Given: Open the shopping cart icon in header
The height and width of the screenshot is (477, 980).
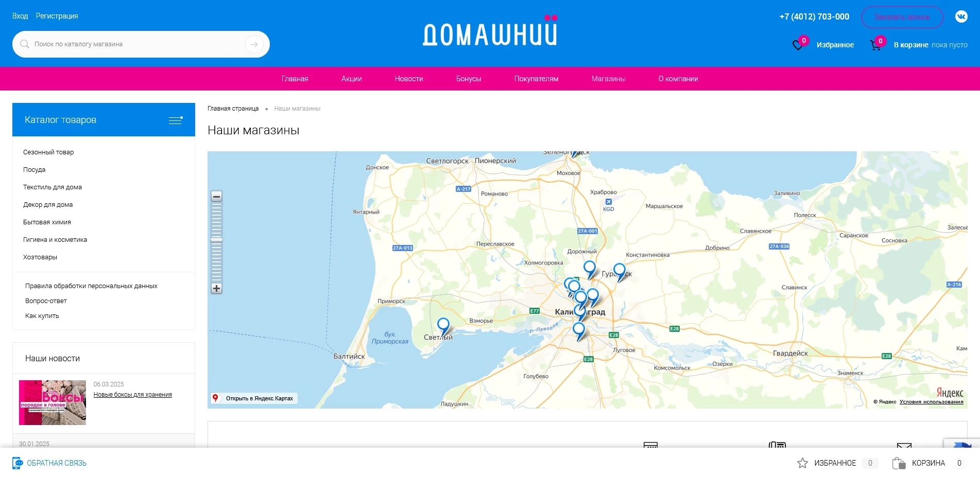Looking at the screenshot, I should click(x=875, y=45).
